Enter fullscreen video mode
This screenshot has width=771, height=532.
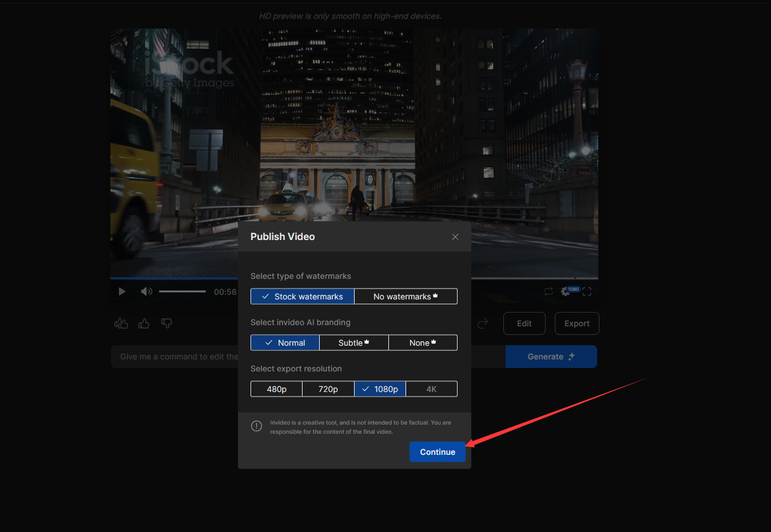(x=587, y=291)
